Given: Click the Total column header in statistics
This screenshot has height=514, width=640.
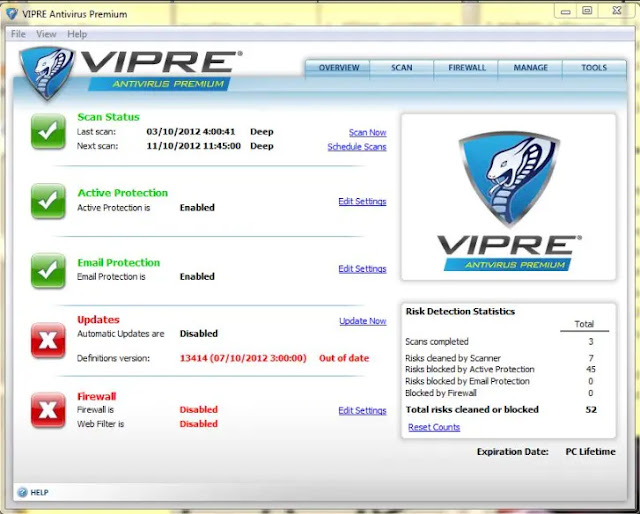Looking at the screenshot, I should click(584, 324).
